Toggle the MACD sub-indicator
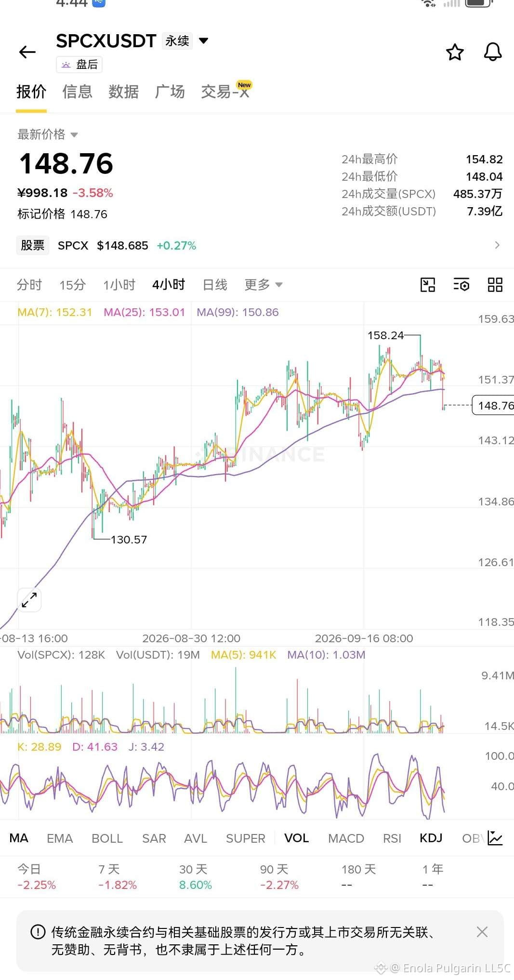The image size is (514, 980). 346,838
